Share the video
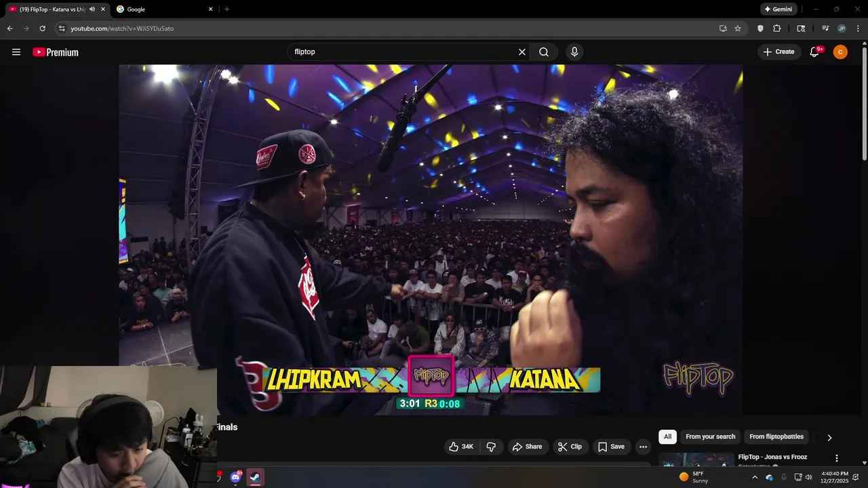The height and width of the screenshot is (488, 868). click(x=528, y=447)
